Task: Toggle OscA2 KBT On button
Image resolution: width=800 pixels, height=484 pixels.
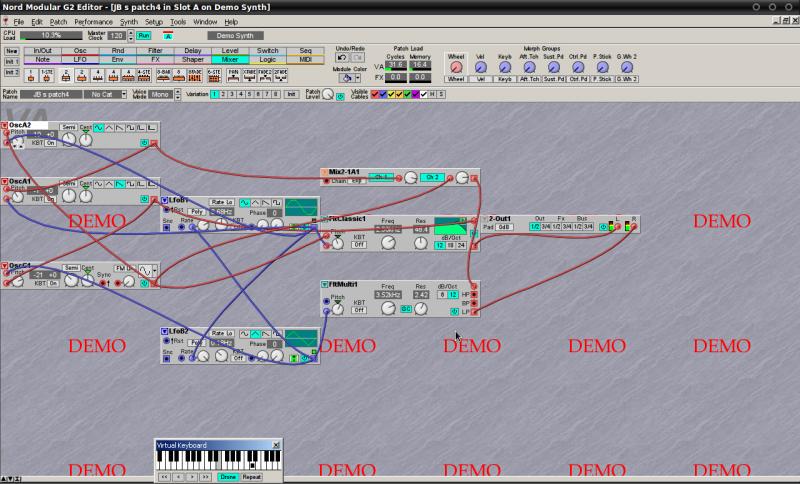Action: pyautogui.click(x=51, y=143)
